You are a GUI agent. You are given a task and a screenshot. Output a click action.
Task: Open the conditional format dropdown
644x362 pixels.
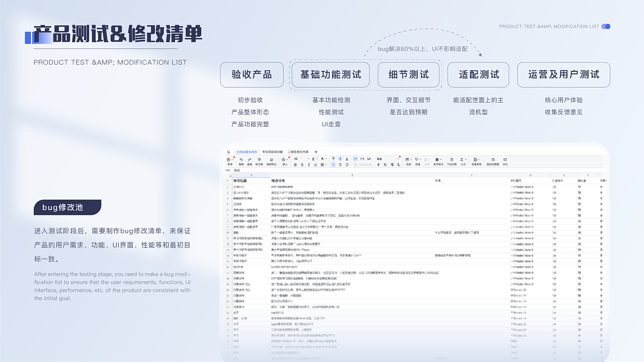click(x=438, y=161)
